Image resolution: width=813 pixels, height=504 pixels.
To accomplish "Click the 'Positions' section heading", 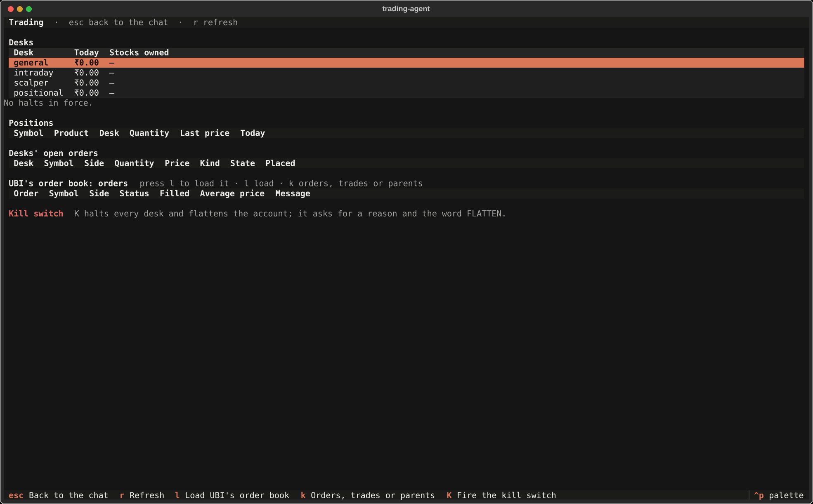I will tap(31, 123).
